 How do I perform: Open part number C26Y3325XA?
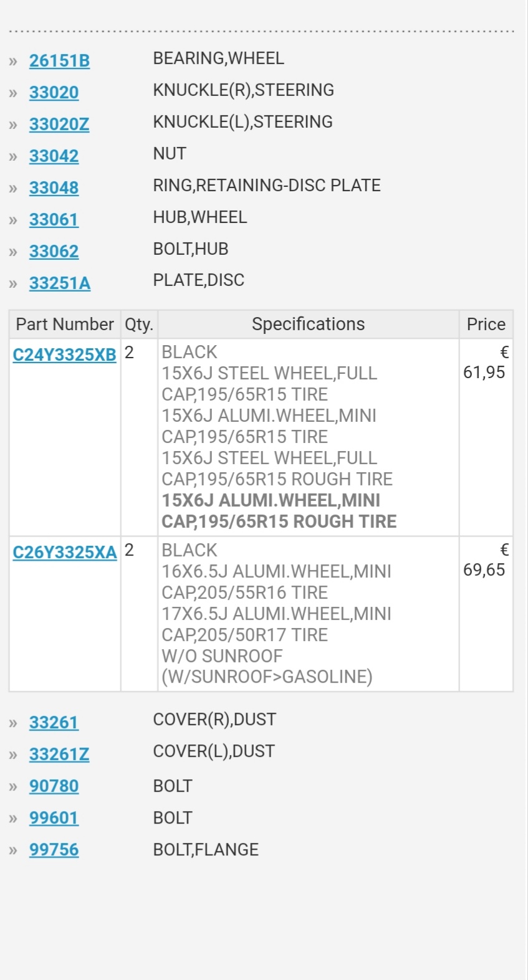tap(65, 552)
